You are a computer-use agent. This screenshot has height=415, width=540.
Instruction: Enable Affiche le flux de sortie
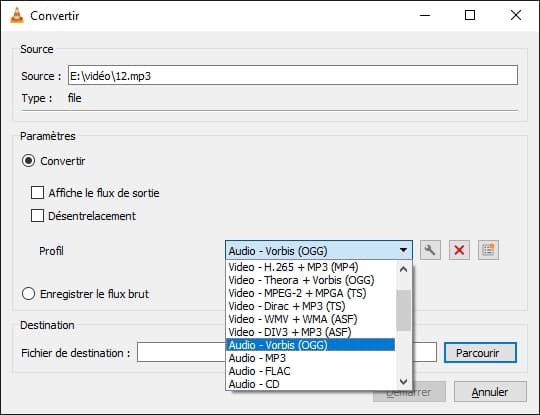(x=37, y=193)
